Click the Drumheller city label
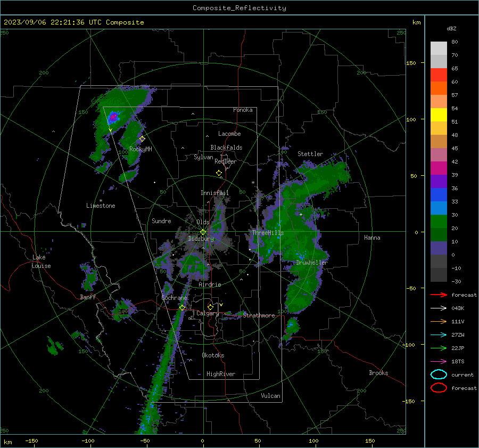 point(312,263)
